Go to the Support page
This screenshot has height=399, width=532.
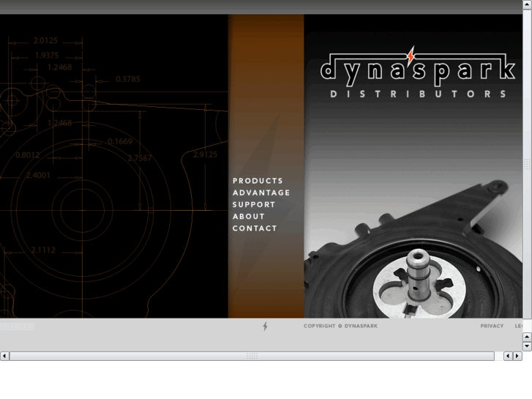click(x=254, y=204)
